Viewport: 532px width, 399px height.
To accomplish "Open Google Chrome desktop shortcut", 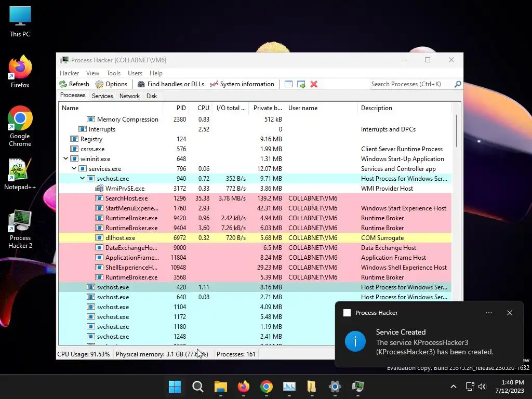I will [x=20, y=126].
